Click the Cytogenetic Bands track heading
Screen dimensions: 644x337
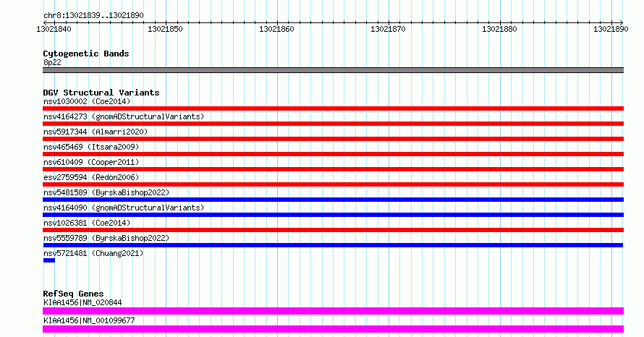point(86,54)
